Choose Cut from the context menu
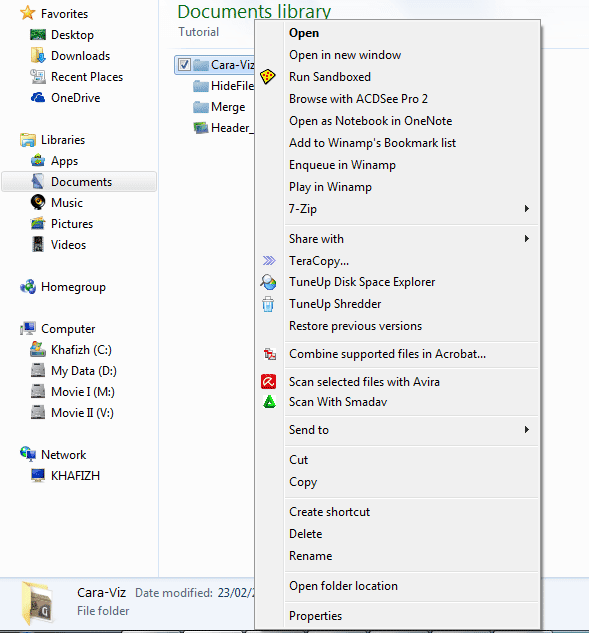Image resolution: width=589 pixels, height=633 pixels. pos(298,460)
